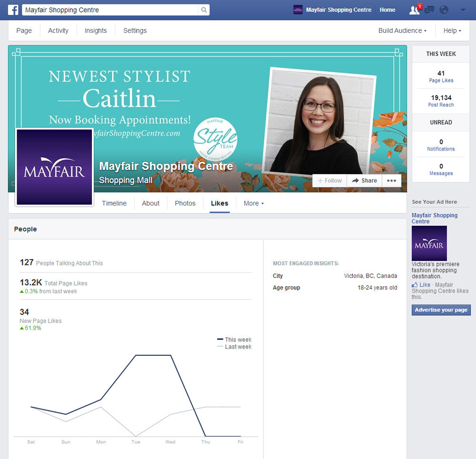The height and width of the screenshot is (459, 476).
Task: Click the '41' page likes number
Action: 441,73
